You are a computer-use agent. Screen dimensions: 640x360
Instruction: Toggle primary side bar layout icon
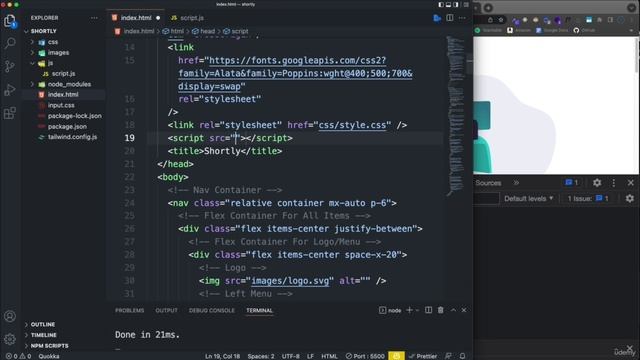441,4
